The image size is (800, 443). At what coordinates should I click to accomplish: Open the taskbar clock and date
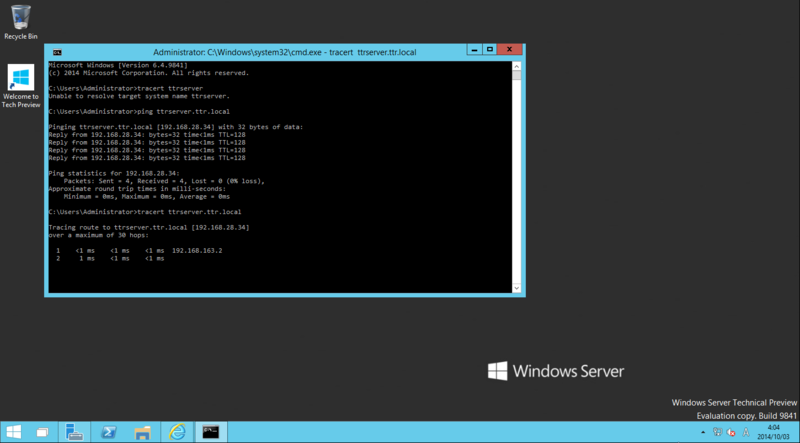[773, 432]
